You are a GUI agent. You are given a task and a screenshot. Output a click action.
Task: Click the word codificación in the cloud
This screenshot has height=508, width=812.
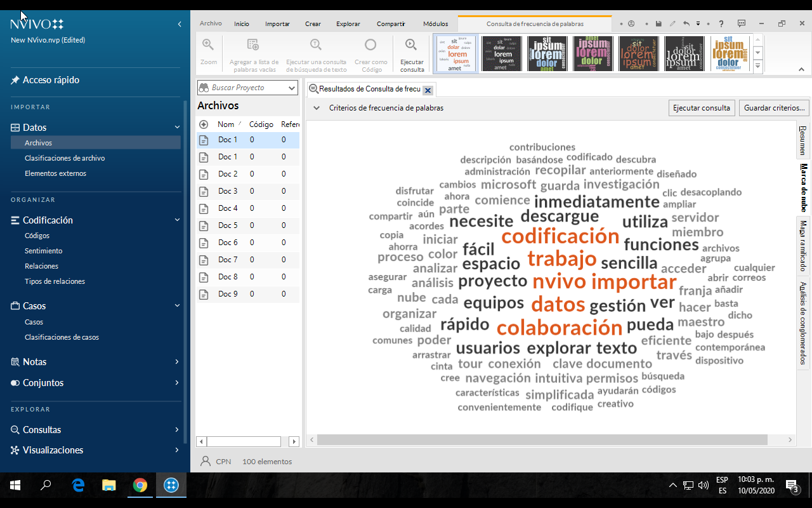(560, 236)
